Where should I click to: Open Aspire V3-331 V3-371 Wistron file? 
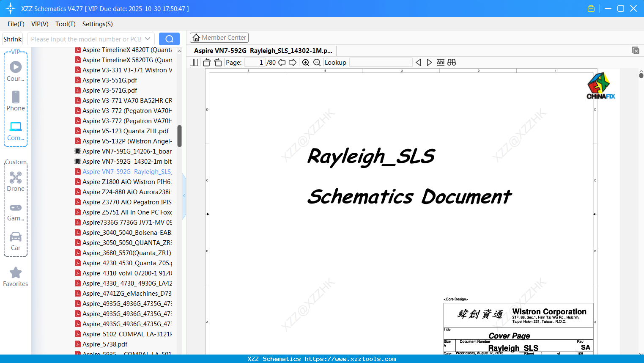[x=123, y=70]
